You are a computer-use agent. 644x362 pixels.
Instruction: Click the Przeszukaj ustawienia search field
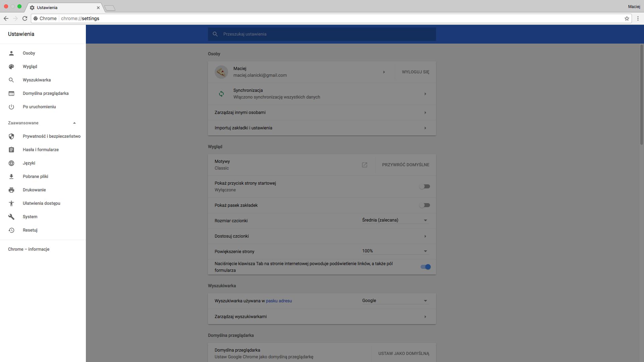(x=322, y=34)
